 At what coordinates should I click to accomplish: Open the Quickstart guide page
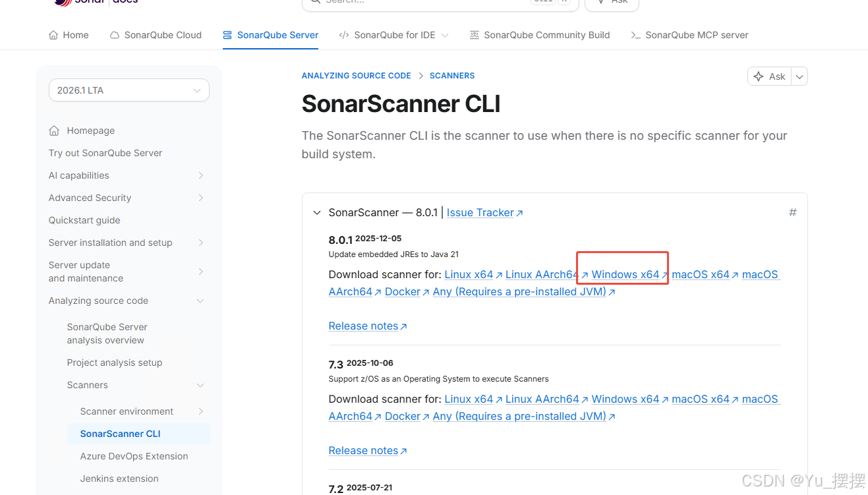(x=84, y=220)
